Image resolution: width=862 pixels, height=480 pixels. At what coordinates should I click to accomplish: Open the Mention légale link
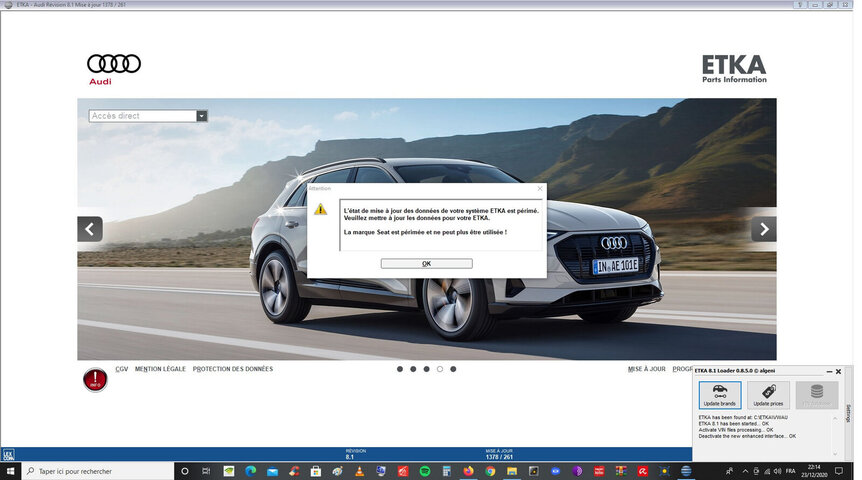coord(160,369)
